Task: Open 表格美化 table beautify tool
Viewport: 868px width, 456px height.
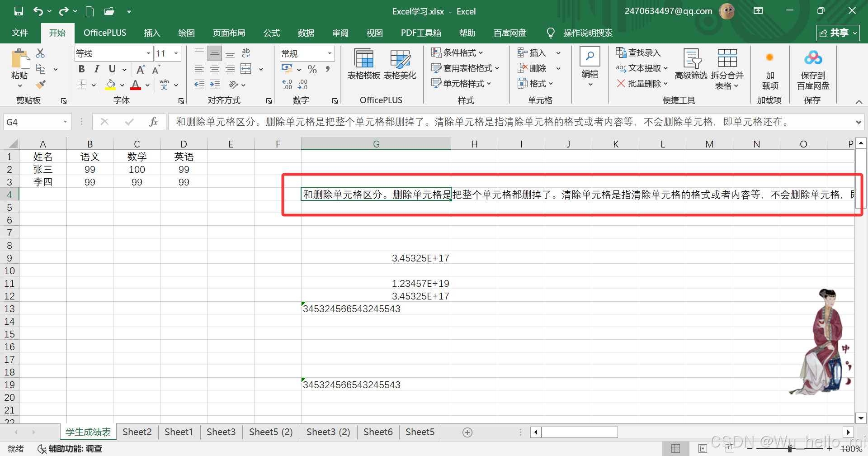Action: (400, 65)
